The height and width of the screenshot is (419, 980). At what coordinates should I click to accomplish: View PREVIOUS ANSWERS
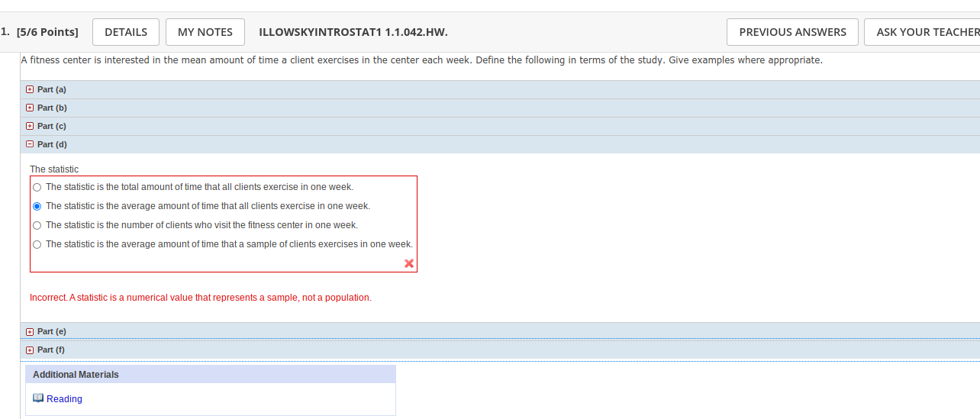(x=792, y=32)
